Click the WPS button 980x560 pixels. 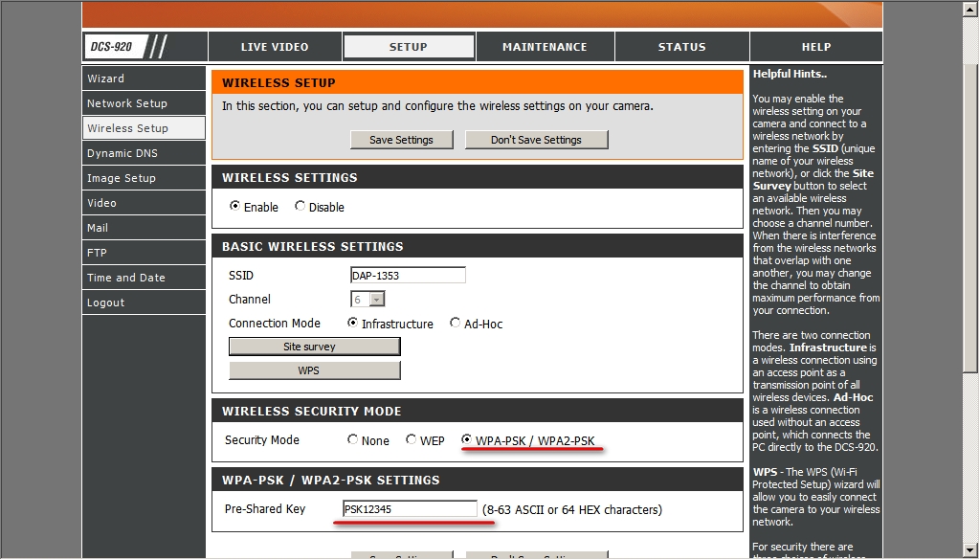[x=314, y=370]
